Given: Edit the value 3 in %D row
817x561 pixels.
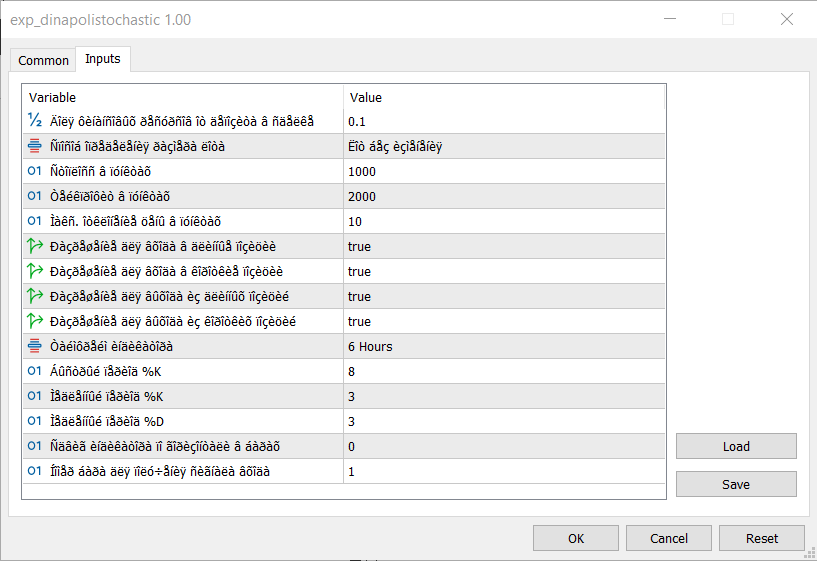Looking at the screenshot, I should tap(504, 421).
